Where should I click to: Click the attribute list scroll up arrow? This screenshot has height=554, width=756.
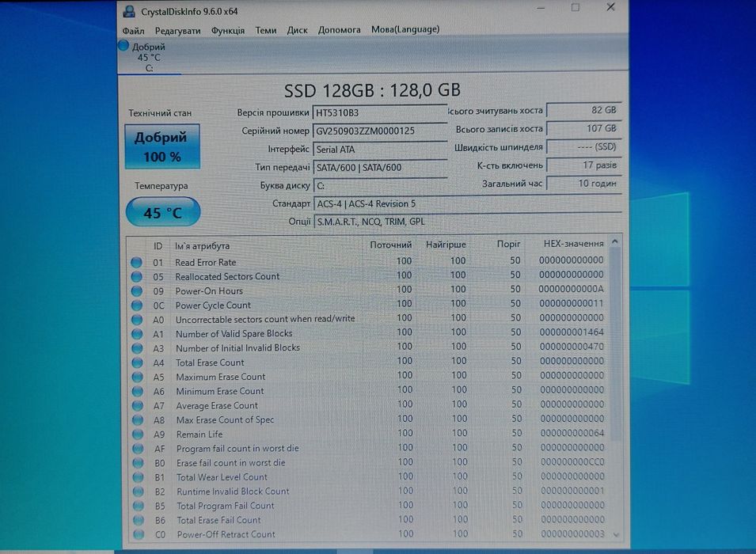[615, 241]
